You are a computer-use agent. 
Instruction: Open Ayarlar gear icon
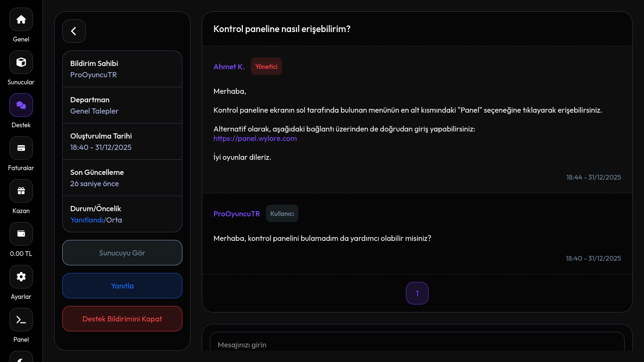(x=21, y=277)
